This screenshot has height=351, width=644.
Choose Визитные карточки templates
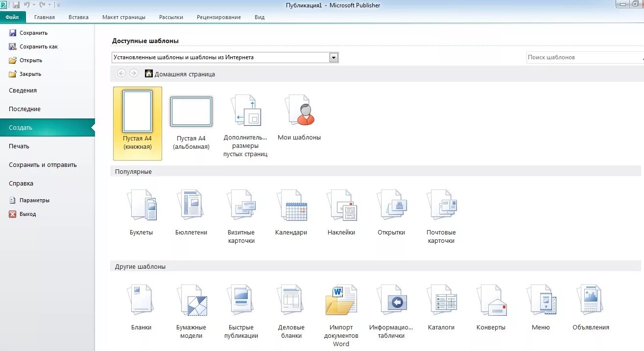[x=241, y=217]
